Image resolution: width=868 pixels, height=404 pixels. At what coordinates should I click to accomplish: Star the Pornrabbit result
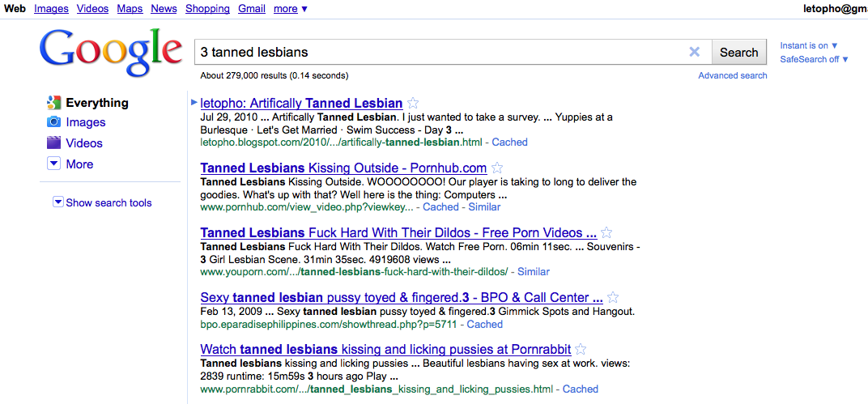pos(580,349)
